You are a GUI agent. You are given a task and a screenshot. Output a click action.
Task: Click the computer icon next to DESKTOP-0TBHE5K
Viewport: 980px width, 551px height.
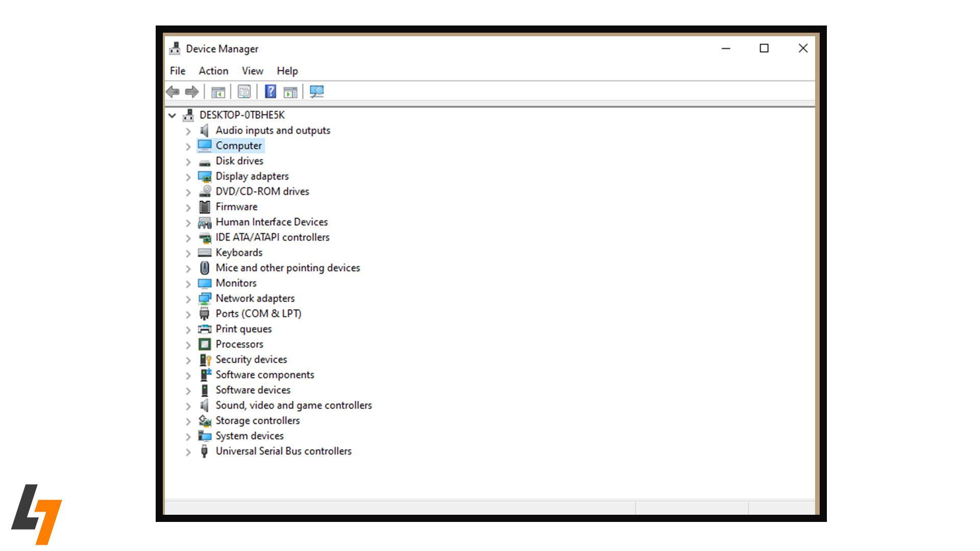[x=188, y=115]
